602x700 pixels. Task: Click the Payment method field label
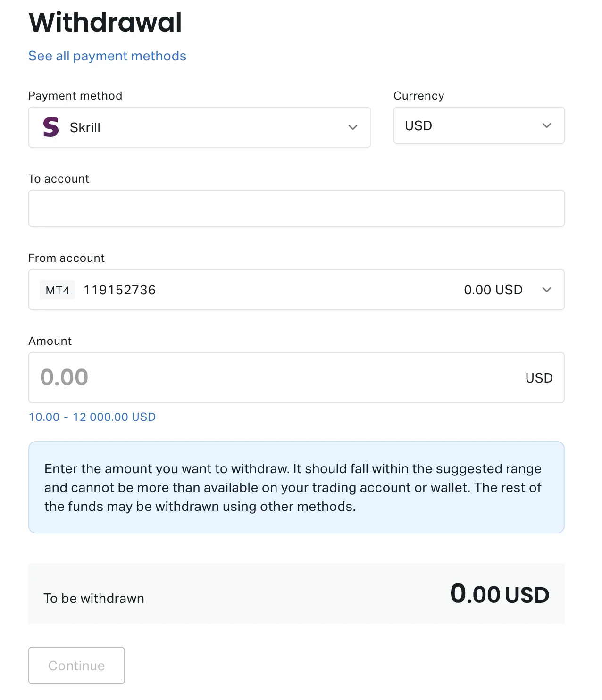click(x=75, y=95)
